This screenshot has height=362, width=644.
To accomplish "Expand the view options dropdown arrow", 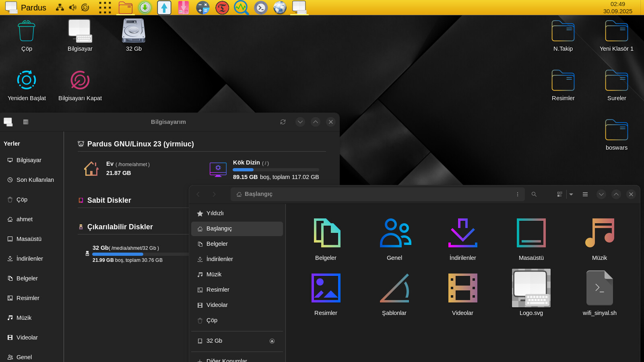I will coord(571,194).
